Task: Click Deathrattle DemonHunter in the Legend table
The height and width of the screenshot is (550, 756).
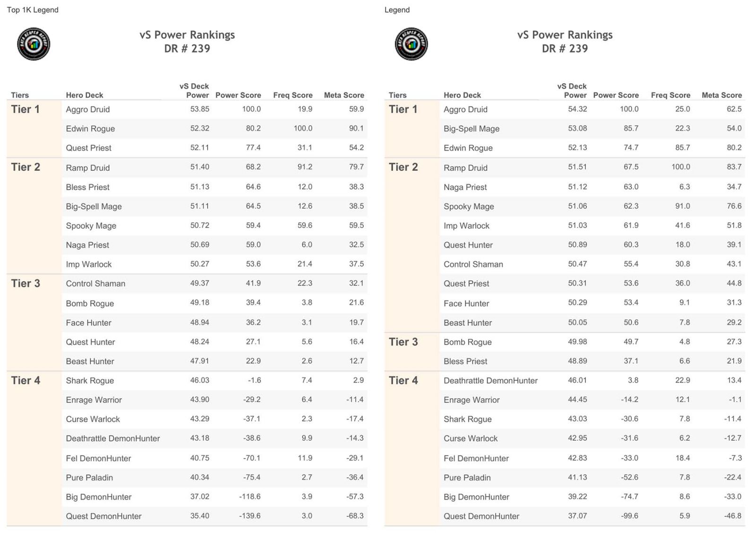Action: coord(490,381)
